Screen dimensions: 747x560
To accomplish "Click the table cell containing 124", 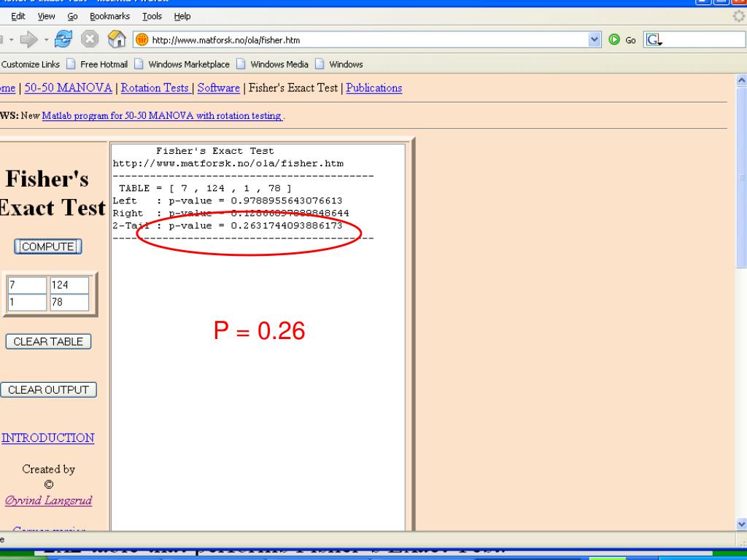I will pyautogui.click(x=69, y=285).
